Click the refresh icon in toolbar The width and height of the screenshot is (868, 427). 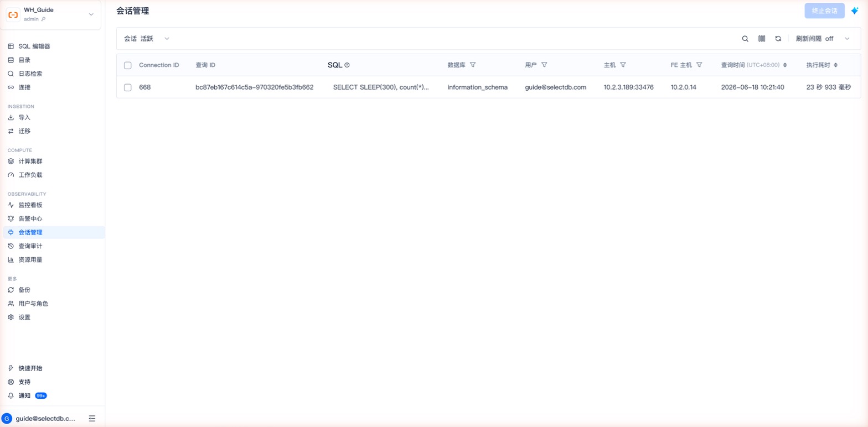click(778, 39)
